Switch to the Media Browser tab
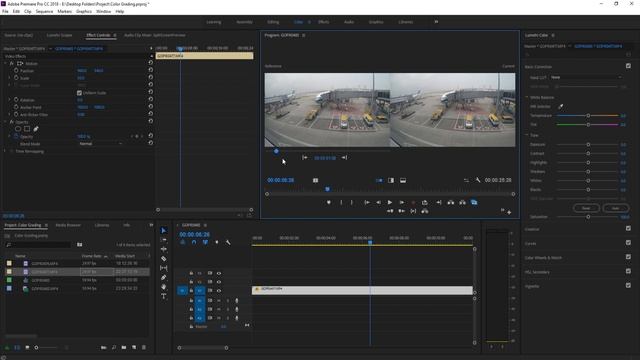This screenshot has height=360, width=640. pos(68,225)
